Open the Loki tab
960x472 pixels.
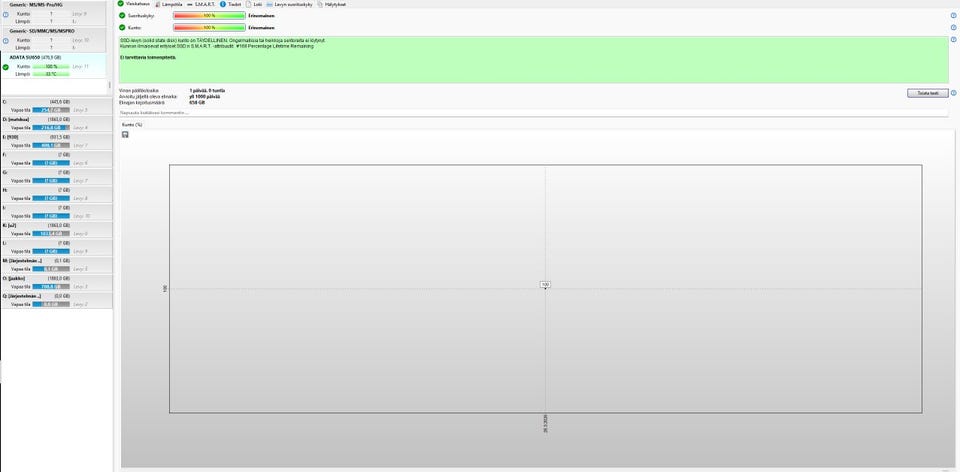tap(254, 4)
